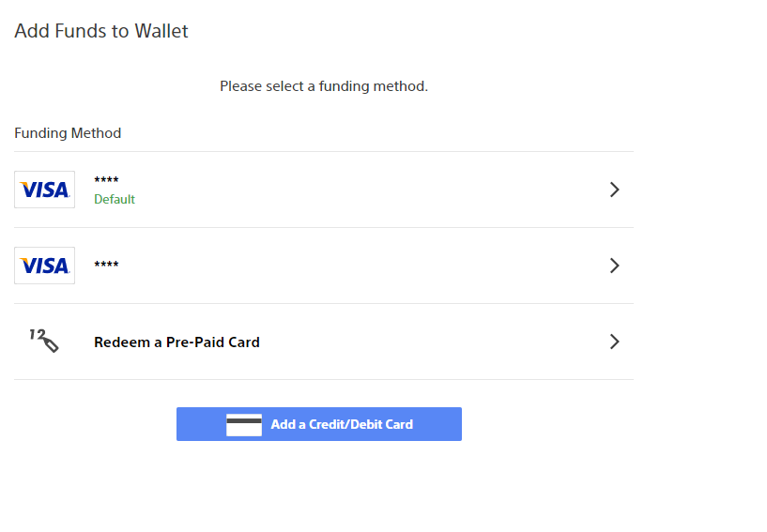The width and height of the screenshot is (767, 532).
Task: Click the "12" digits on the pre-paid icon
Action: [x=37, y=334]
